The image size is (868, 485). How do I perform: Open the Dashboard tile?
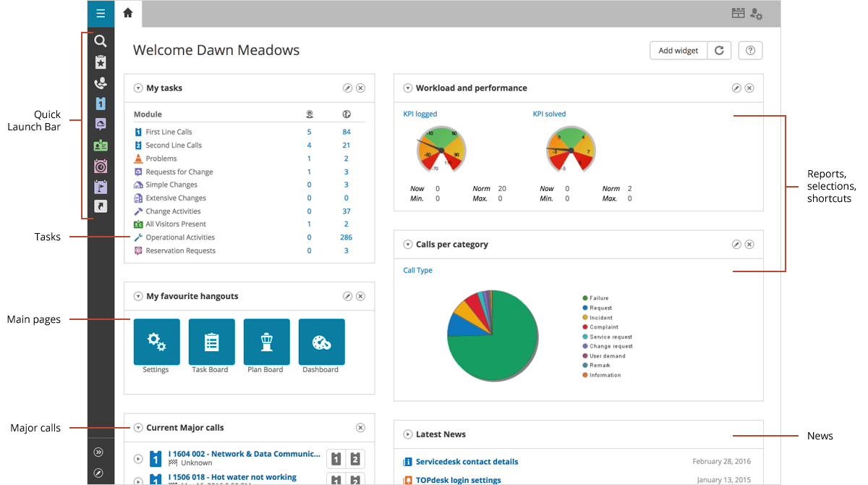[x=321, y=341]
